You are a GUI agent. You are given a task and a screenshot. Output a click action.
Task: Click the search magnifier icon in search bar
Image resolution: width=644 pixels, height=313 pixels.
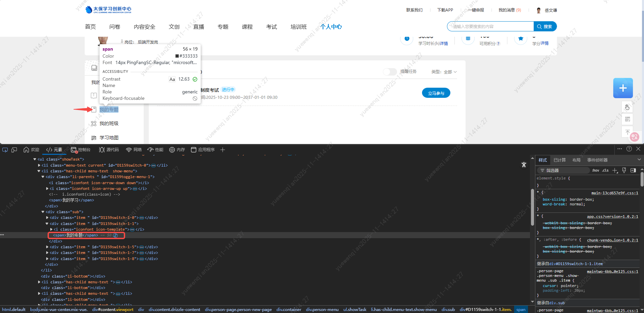(x=539, y=26)
